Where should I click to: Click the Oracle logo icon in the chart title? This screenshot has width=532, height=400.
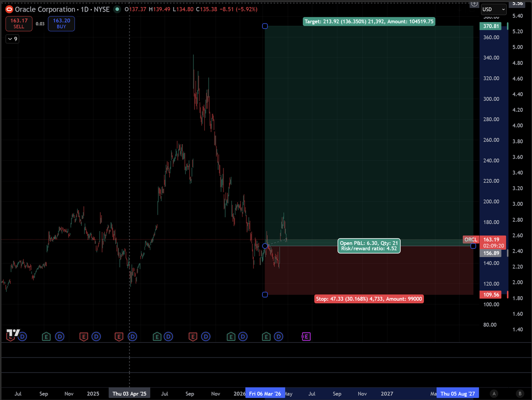(9, 9)
